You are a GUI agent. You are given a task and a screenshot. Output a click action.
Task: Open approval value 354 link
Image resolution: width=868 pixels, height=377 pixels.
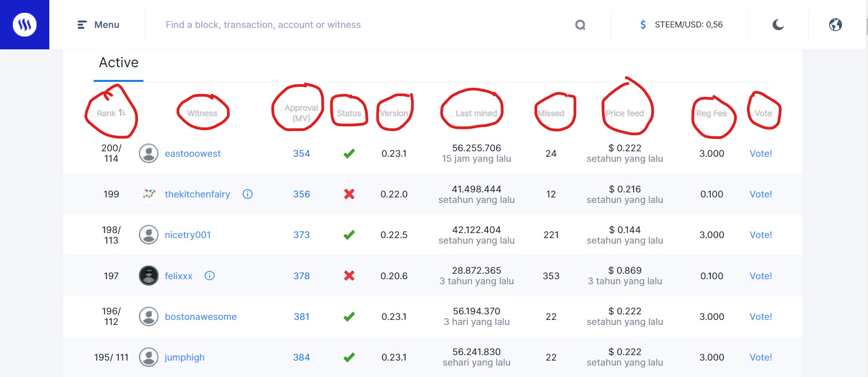[x=302, y=154]
